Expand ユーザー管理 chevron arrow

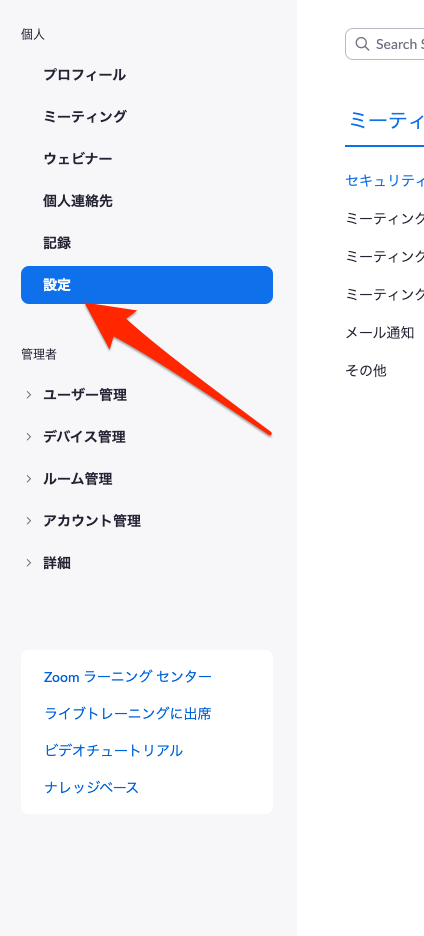pyautogui.click(x=28, y=395)
